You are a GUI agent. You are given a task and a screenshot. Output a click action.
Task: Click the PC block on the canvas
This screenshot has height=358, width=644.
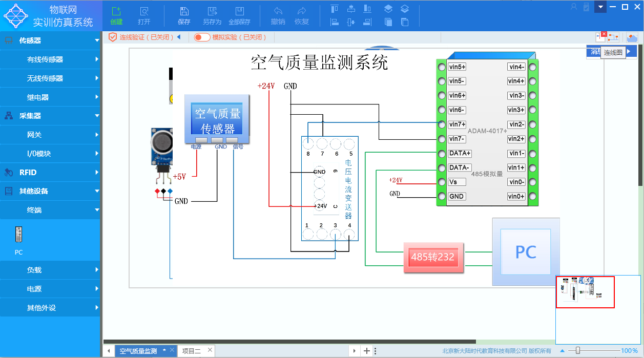coord(526,251)
